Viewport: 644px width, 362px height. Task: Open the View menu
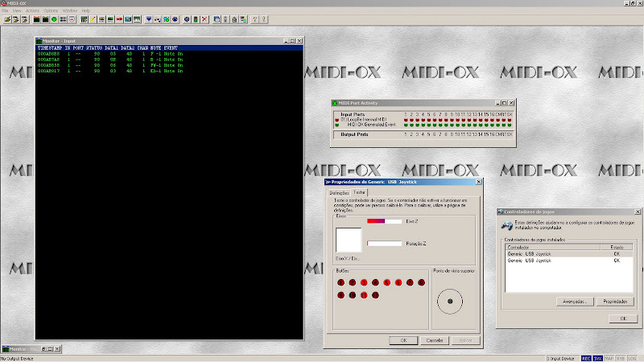pyautogui.click(x=17, y=10)
